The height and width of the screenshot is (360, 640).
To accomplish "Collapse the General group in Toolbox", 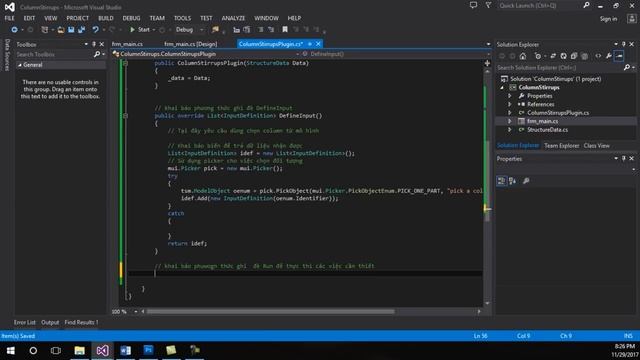I will click(20, 65).
